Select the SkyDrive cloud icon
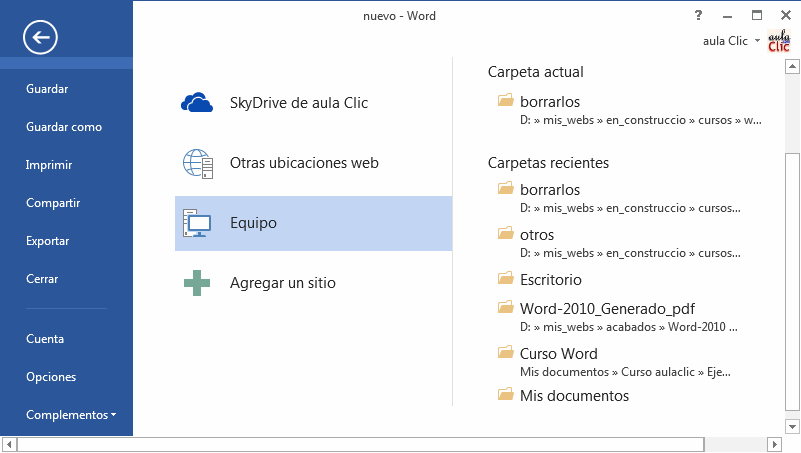 (x=197, y=103)
